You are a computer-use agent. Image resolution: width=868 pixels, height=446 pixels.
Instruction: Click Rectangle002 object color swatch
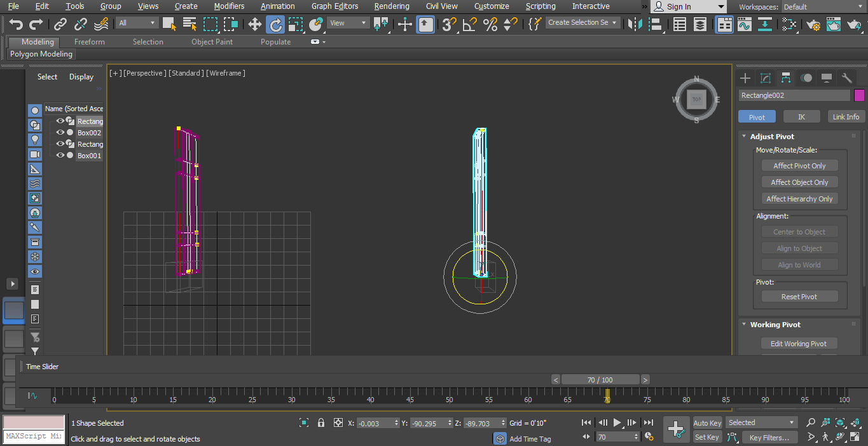[x=860, y=95]
